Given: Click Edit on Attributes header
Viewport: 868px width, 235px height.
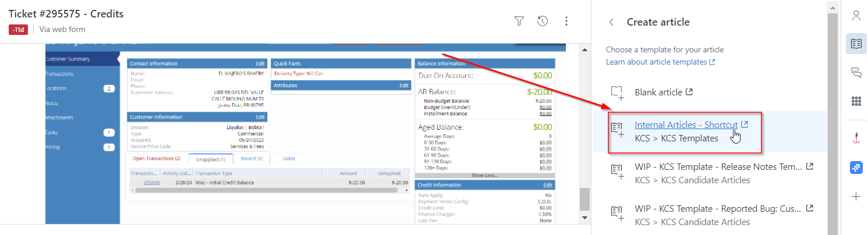Looking at the screenshot, I should (404, 85).
